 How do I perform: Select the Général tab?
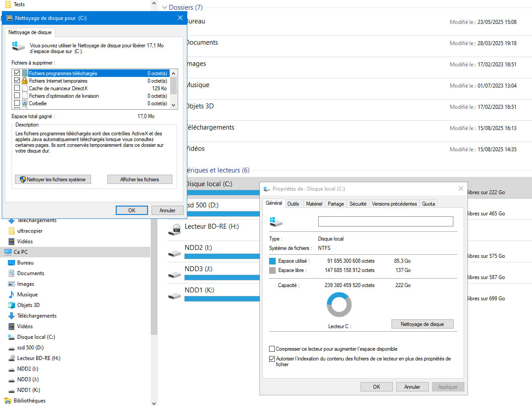(274, 203)
